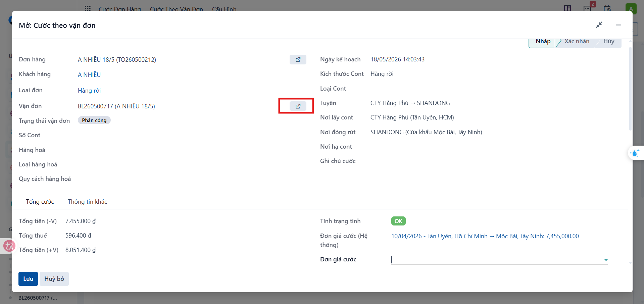
Task: Discard changes with Huỷ bỏ button
Action: 54,279
